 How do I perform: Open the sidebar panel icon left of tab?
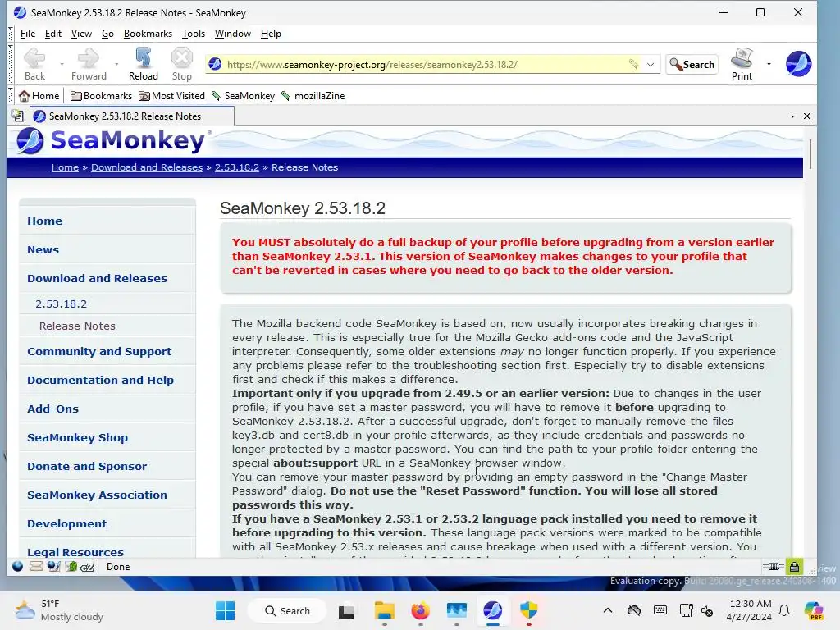click(x=18, y=116)
